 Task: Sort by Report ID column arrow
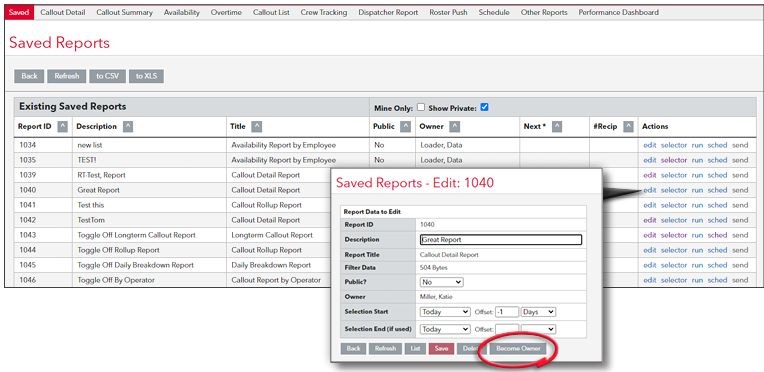pos(62,127)
